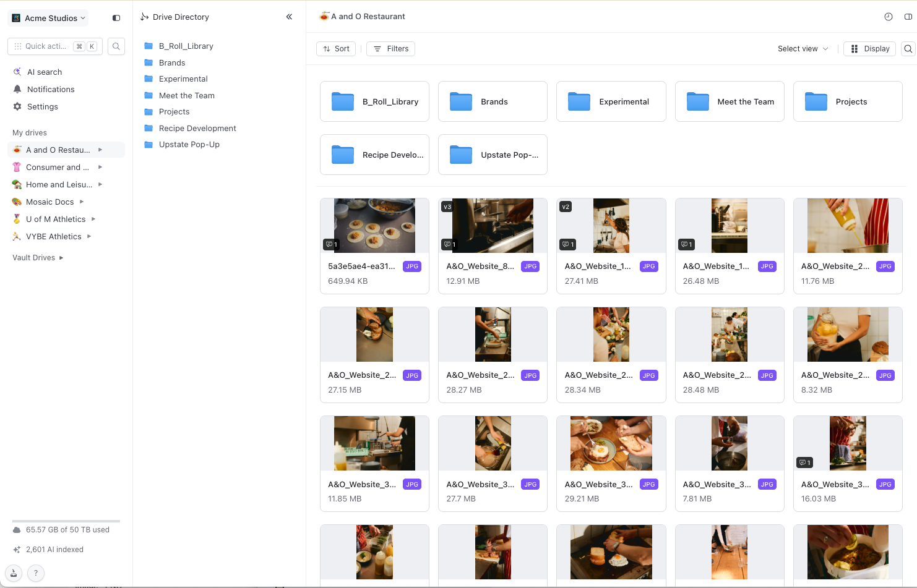Screen dimensions: 917x588
Task: Open the Mosaic Docs drive
Action: click(50, 202)
